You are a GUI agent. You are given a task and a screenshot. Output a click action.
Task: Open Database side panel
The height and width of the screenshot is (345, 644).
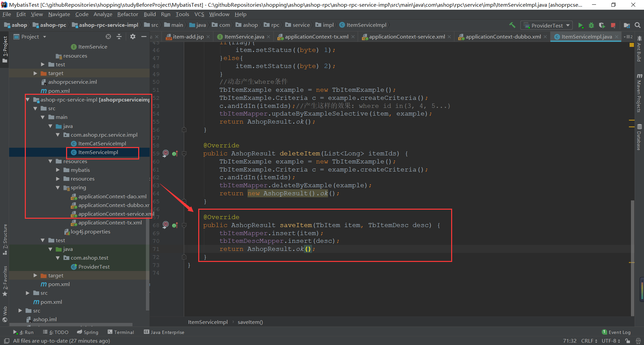(x=639, y=137)
